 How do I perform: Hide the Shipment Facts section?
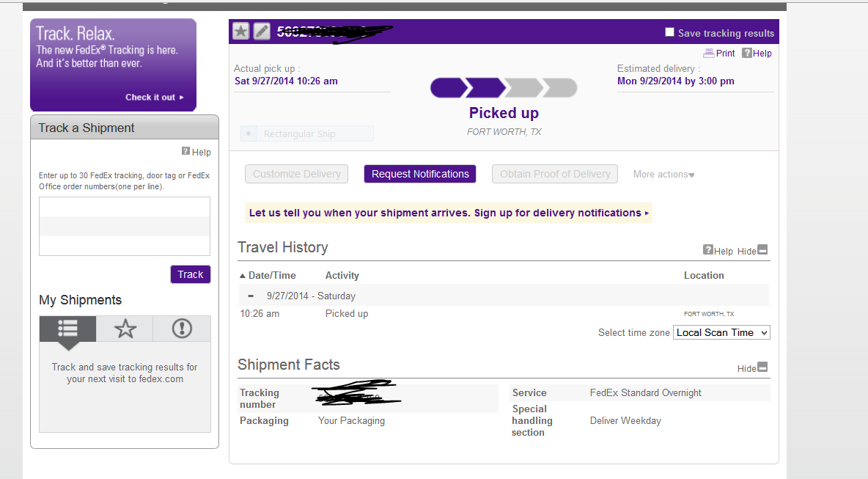pyautogui.click(x=762, y=368)
